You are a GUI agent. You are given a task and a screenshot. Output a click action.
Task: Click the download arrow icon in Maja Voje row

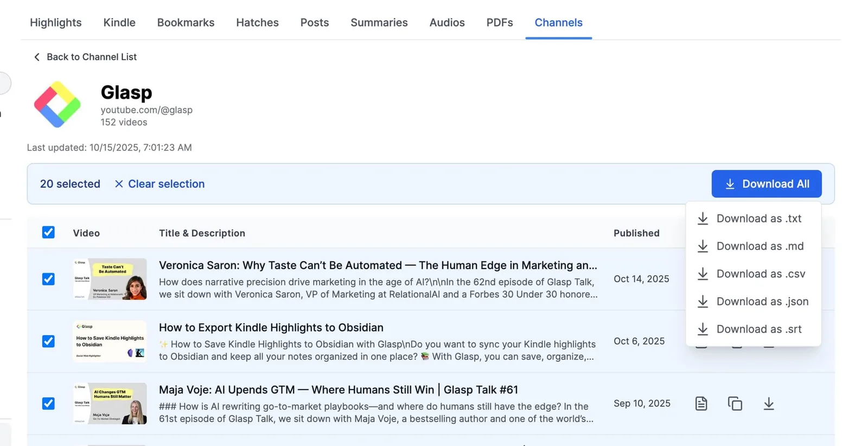tap(769, 404)
